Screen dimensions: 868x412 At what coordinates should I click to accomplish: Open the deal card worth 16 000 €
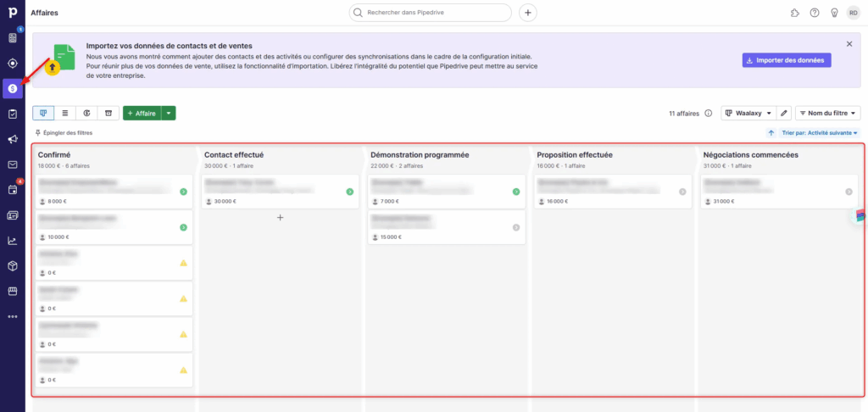point(614,192)
